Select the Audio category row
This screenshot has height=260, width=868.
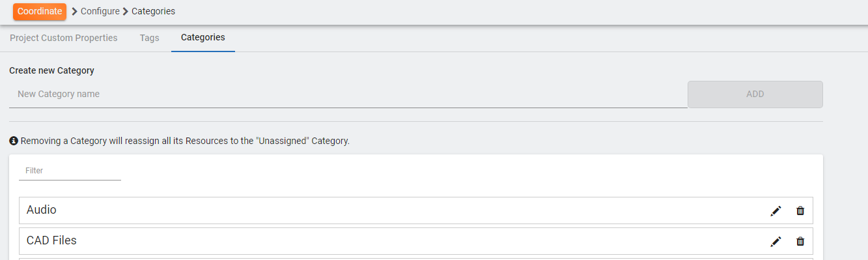(416, 210)
